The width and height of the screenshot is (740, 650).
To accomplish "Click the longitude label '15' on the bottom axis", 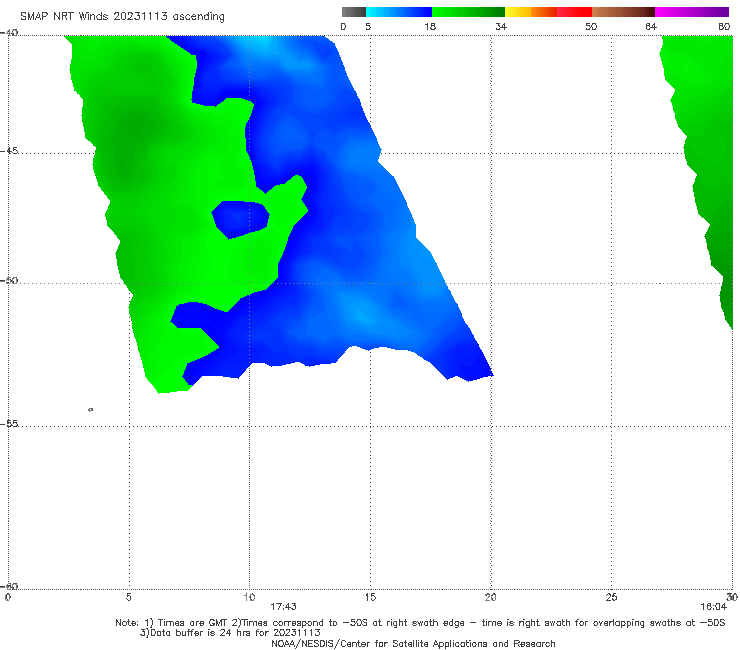I will pyautogui.click(x=370, y=598).
